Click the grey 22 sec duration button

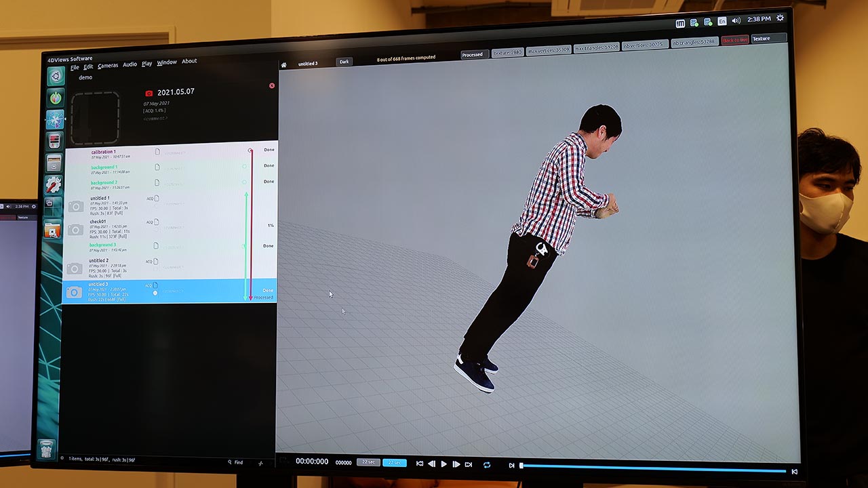point(368,462)
